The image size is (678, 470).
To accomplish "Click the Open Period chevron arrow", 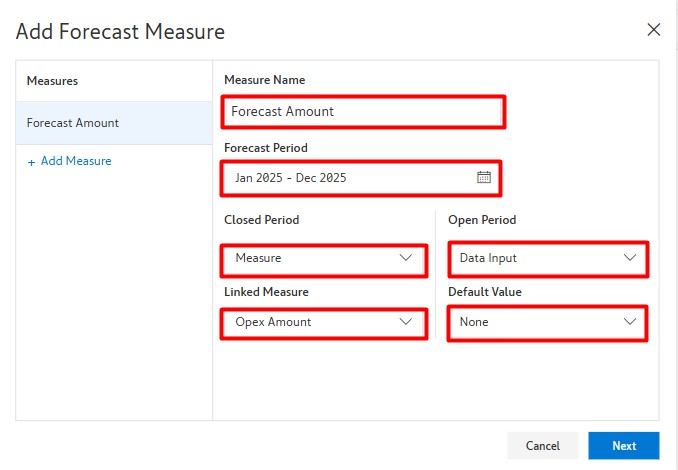I will coord(630,258).
